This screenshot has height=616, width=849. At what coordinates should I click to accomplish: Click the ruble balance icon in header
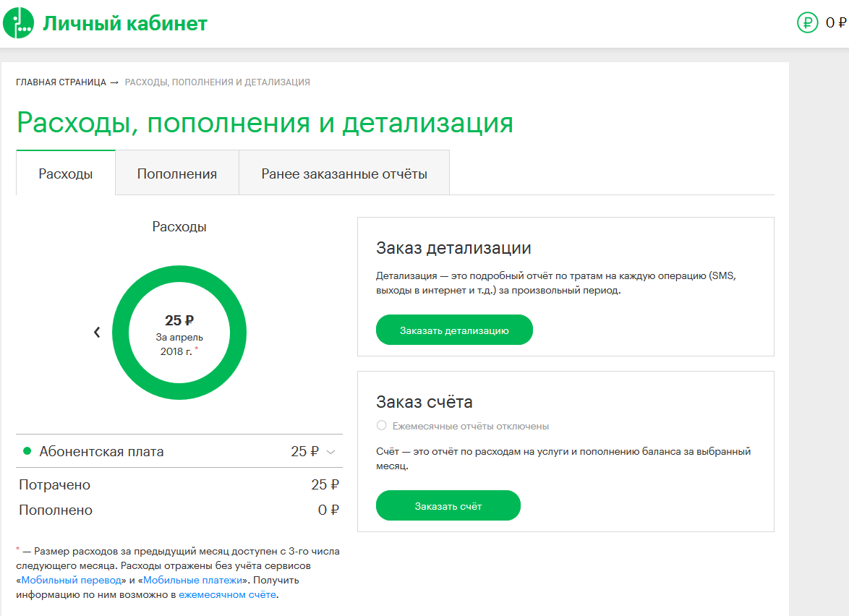pyautogui.click(x=807, y=23)
